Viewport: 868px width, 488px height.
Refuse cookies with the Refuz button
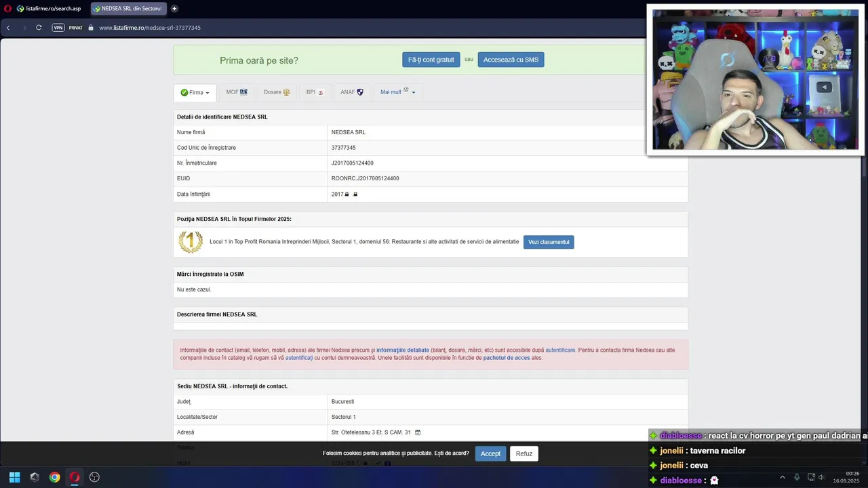(x=524, y=453)
